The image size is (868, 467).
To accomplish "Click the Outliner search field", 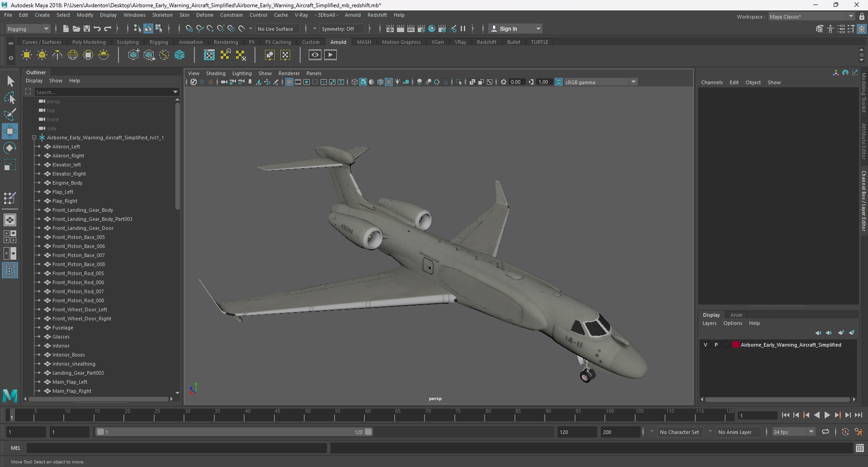I will coord(104,92).
